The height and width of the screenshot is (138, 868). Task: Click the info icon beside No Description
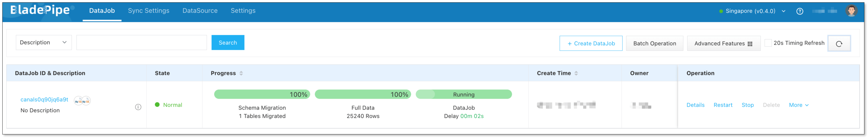click(x=138, y=107)
